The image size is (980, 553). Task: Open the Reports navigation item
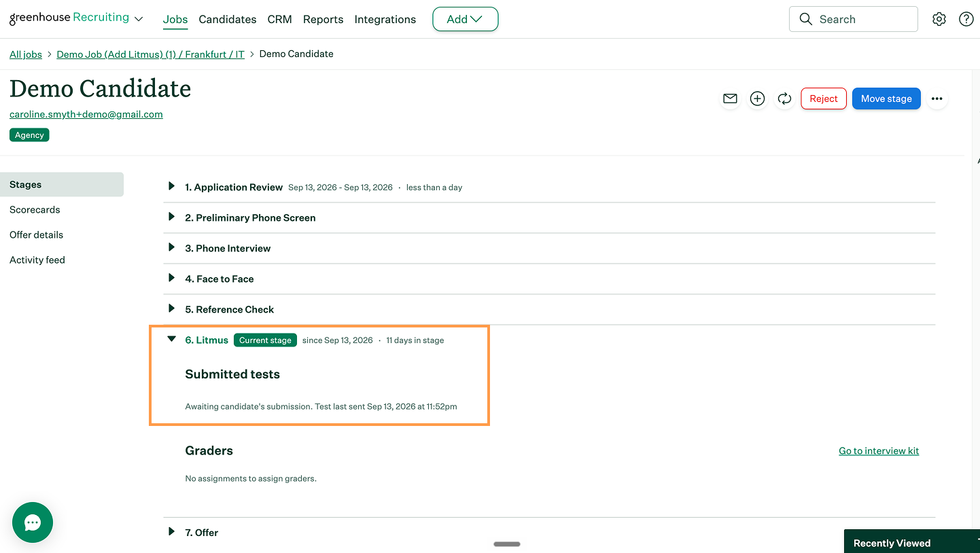tap(323, 19)
